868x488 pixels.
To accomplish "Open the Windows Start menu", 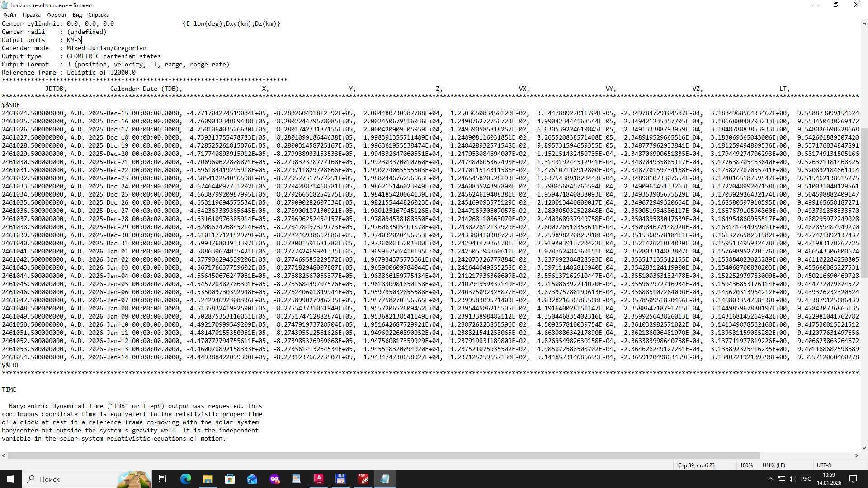I will point(11,479).
